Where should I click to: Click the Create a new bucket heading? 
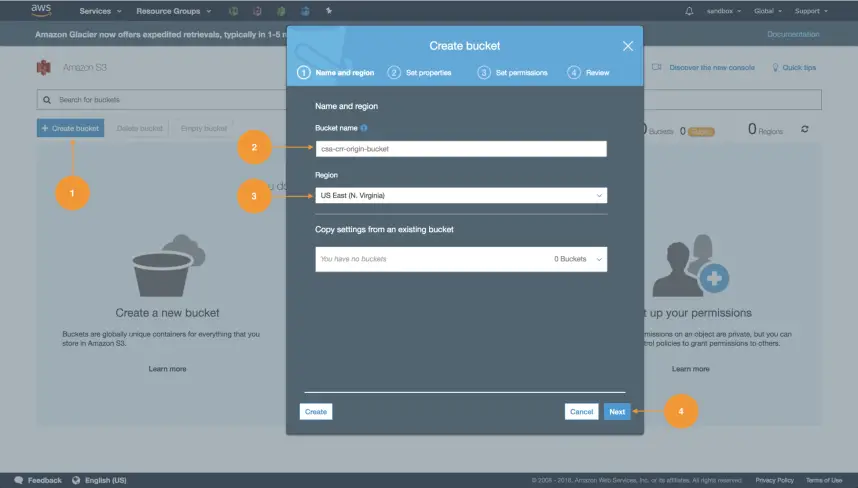point(167,313)
